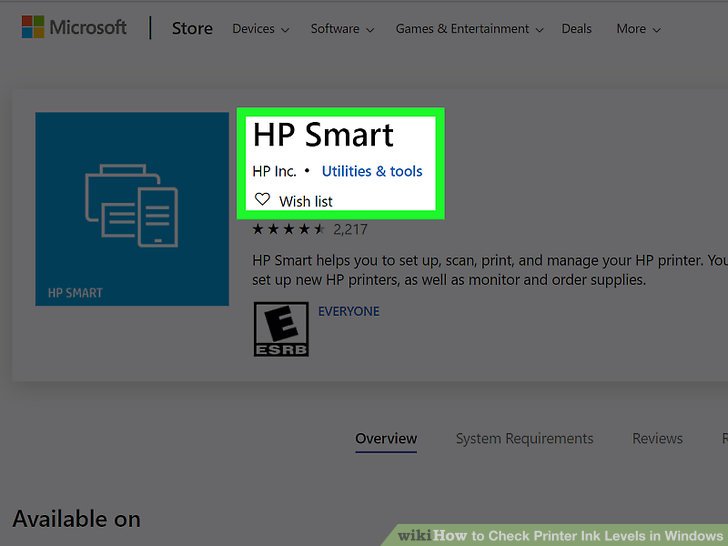The image size is (728, 546).
Task: Open the System Requirements tab
Action: pos(525,439)
